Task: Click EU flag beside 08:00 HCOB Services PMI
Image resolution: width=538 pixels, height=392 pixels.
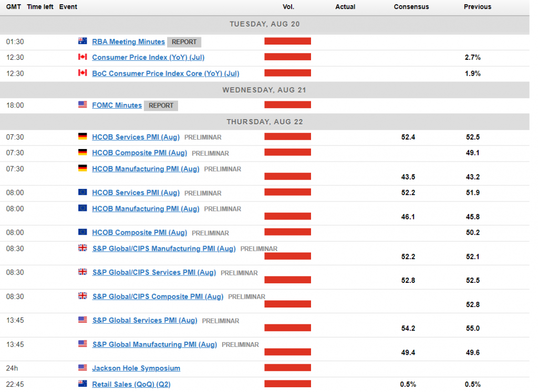Action: pos(82,192)
